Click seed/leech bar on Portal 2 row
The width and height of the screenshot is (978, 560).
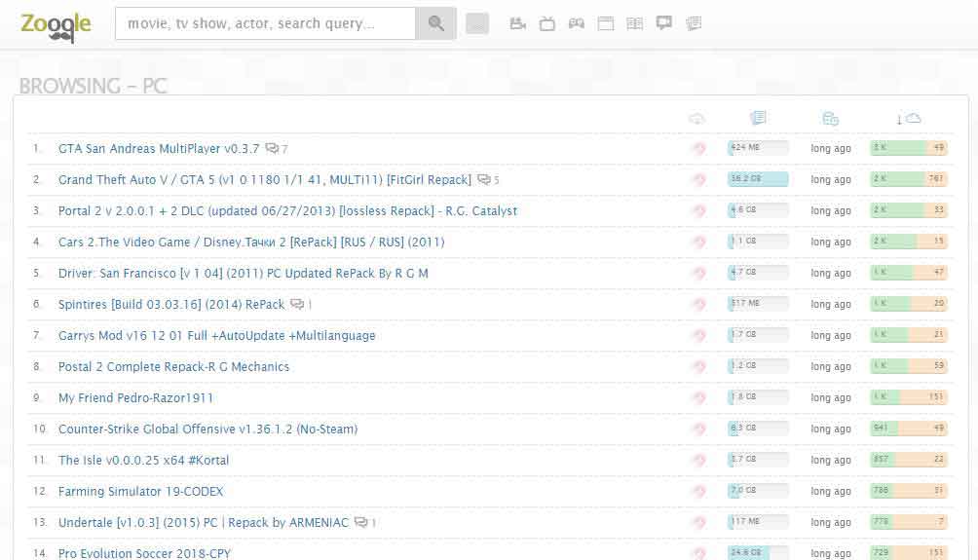[x=909, y=210]
